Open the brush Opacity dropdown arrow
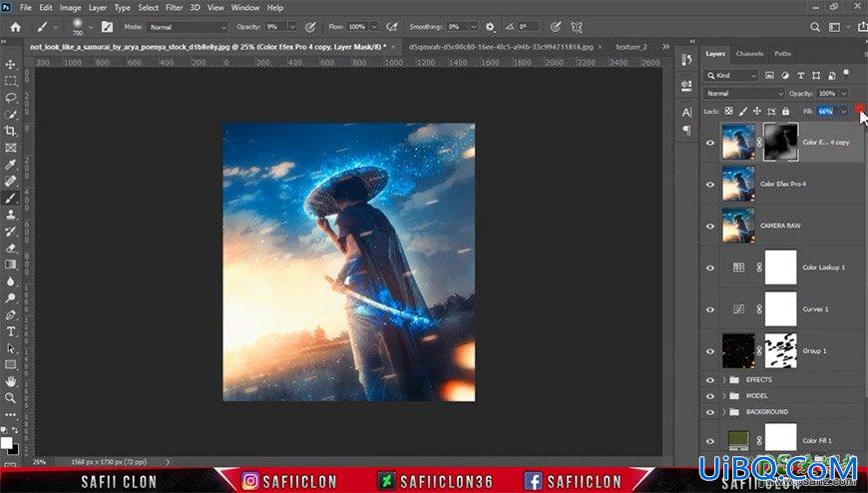Screen dimensions: 868x493 [292, 27]
